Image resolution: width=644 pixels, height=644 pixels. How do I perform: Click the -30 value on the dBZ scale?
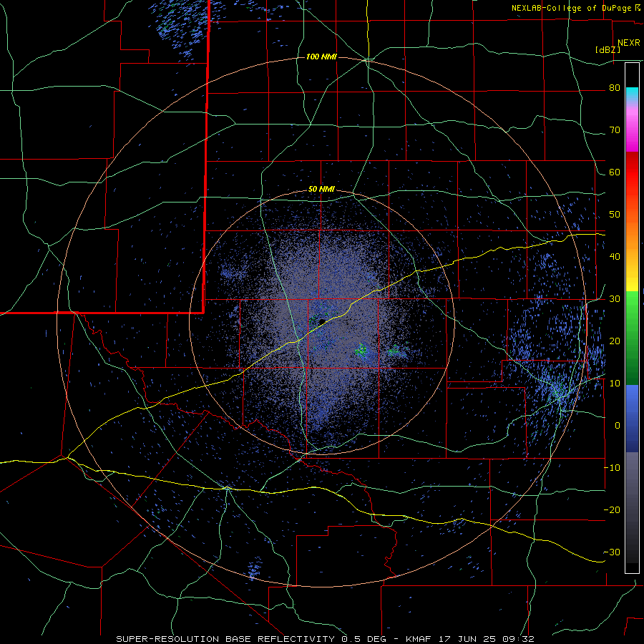pyautogui.click(x=612, y=552)
